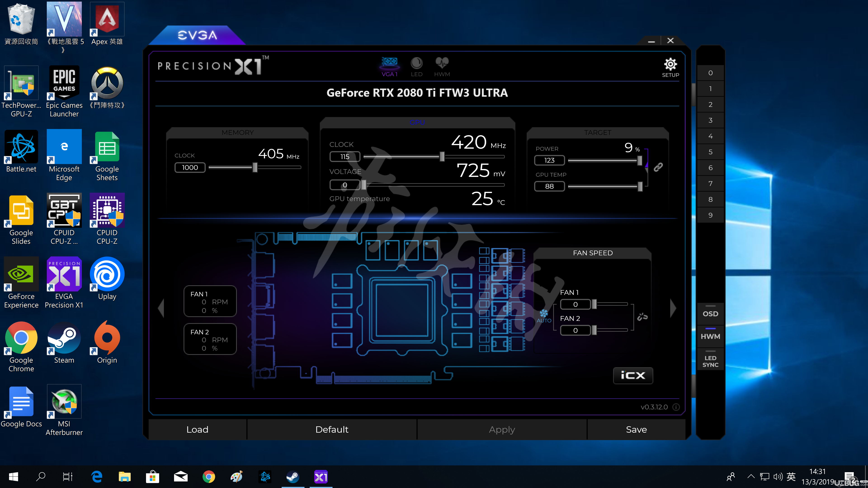The height and width of the screenshot is (488, 868).
Task: Select the Uplay desktop icon
Action: (x=107, y=279)
